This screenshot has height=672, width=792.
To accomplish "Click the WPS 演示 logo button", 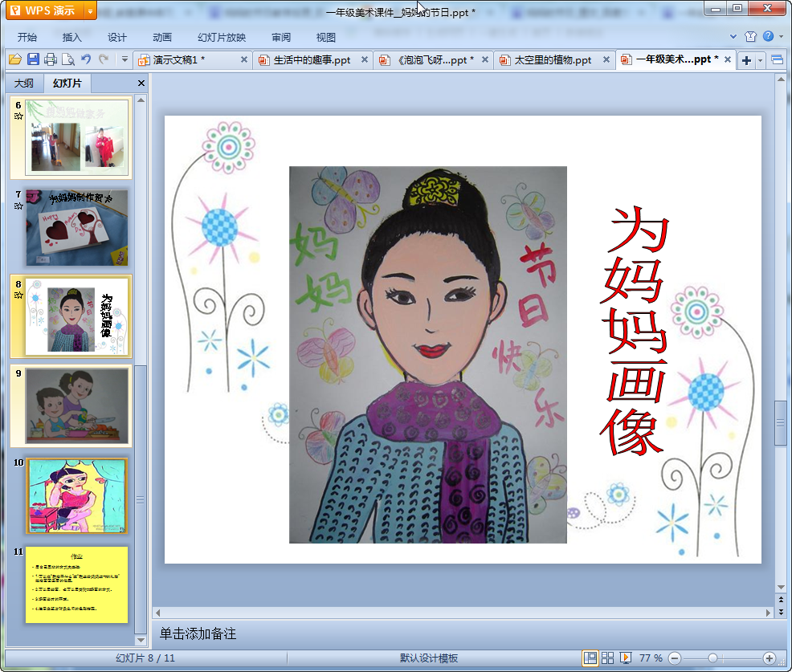I will [45, 10].
